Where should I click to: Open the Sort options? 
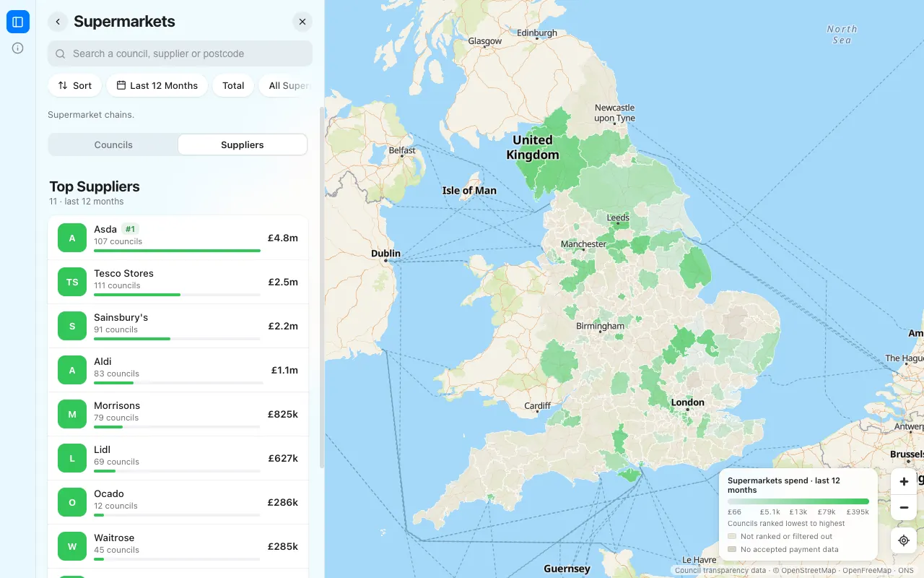(75, 85)
